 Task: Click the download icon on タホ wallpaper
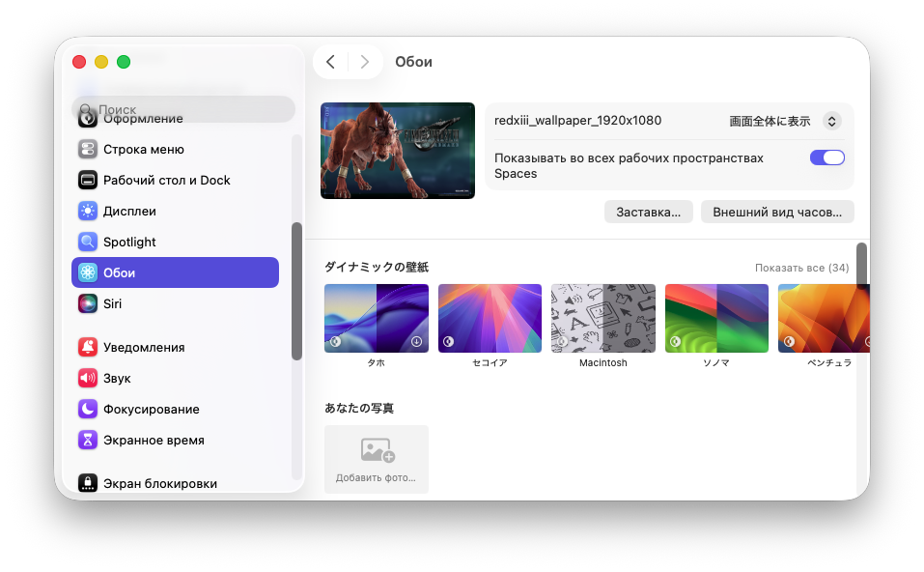click(x=417, y=341)
